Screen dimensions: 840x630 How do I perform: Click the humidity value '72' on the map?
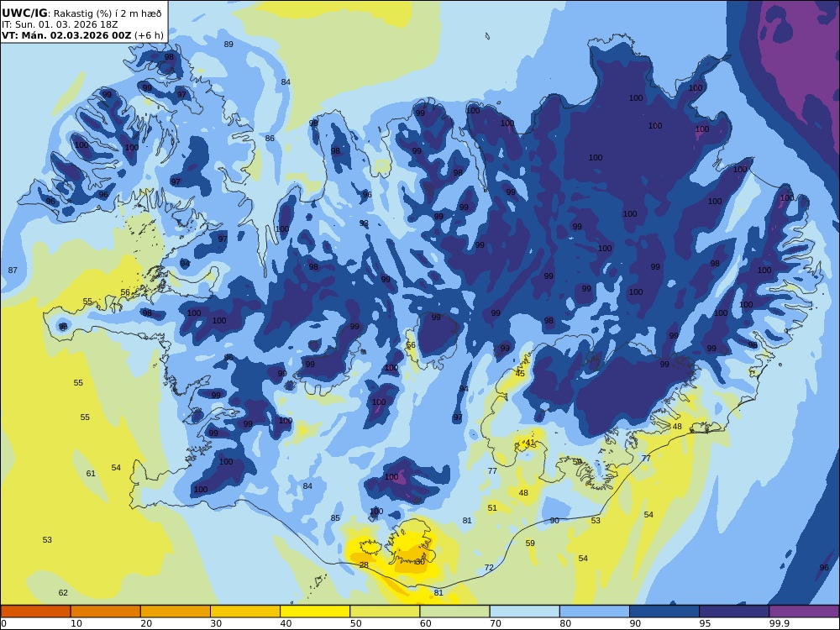[489, 567]
